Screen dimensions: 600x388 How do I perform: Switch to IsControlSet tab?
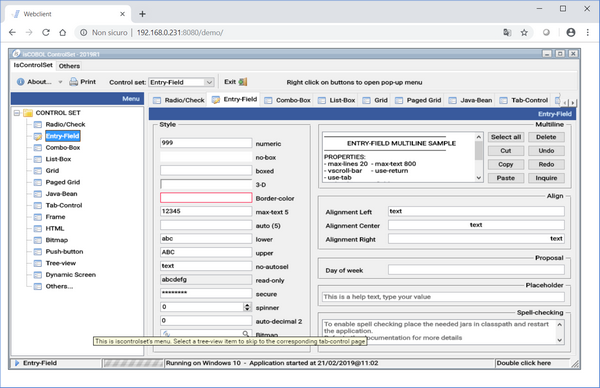tap(33, 65)
